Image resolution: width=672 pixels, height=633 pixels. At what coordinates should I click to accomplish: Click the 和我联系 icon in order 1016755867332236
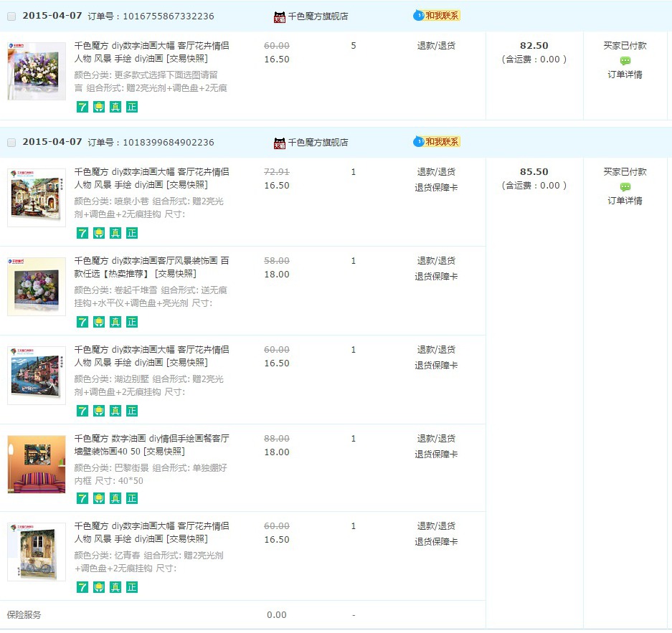[x=437, y=15]
